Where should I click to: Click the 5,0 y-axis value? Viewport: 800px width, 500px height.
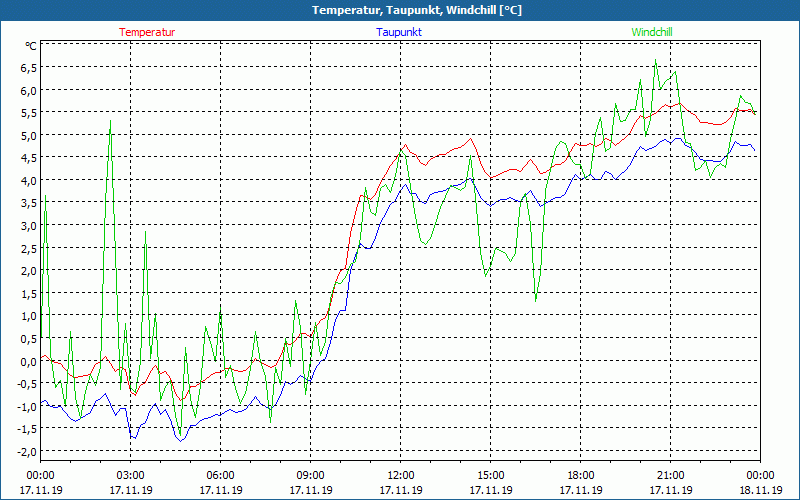[x=28, y=135]
